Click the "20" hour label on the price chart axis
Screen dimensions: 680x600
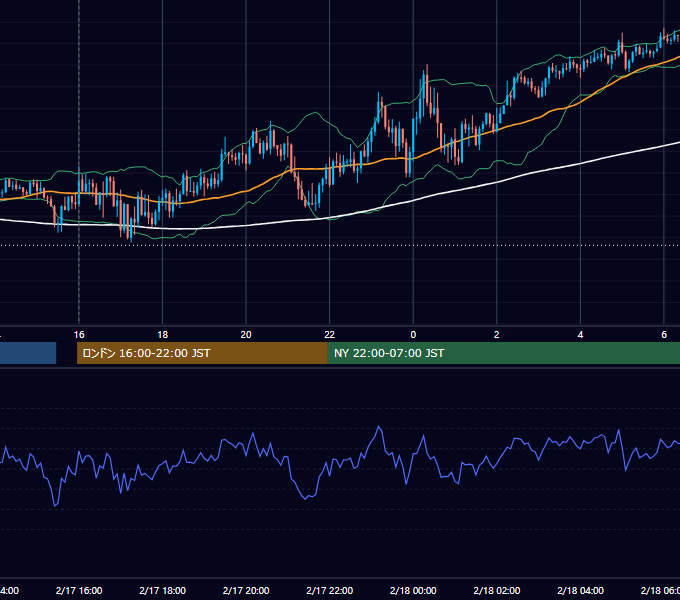pyautogui.click(x=246, y=335)
